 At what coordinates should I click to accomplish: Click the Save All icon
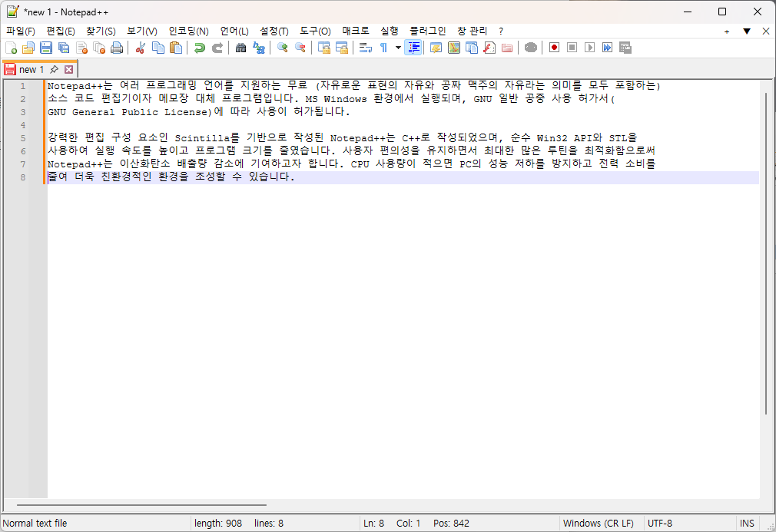coord(64,48)
